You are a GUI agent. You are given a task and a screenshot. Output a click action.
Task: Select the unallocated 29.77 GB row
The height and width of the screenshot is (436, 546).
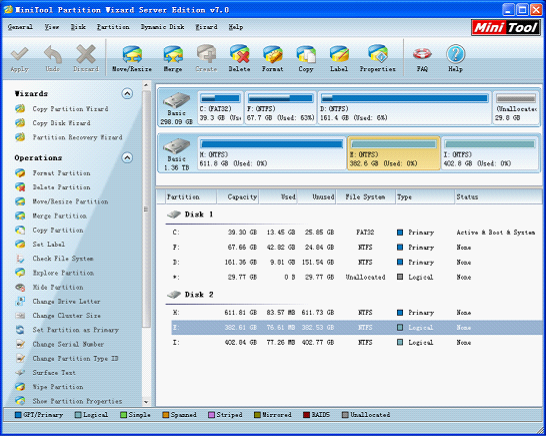pos(357,277)
